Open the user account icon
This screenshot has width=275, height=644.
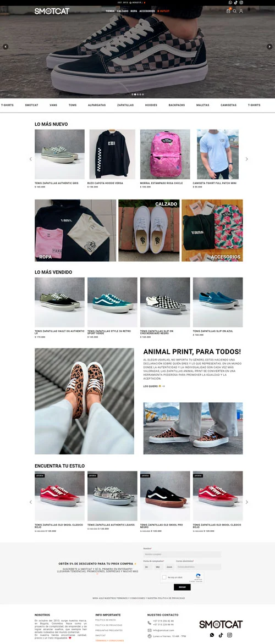[241, 11]
